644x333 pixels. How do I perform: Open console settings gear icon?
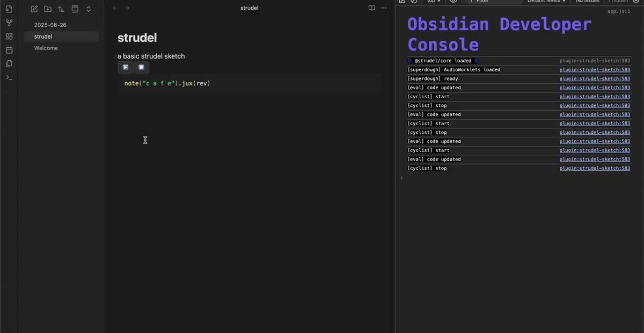(x=636, y=2)
